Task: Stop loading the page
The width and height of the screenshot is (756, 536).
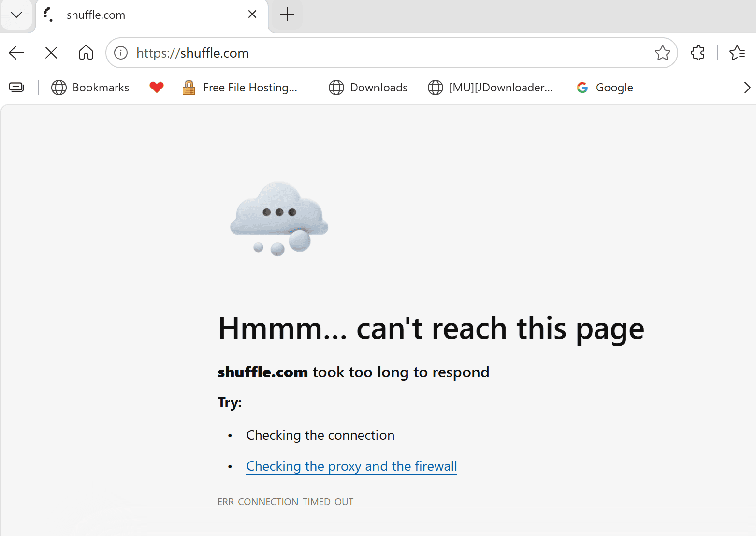Action: [51, 53]
